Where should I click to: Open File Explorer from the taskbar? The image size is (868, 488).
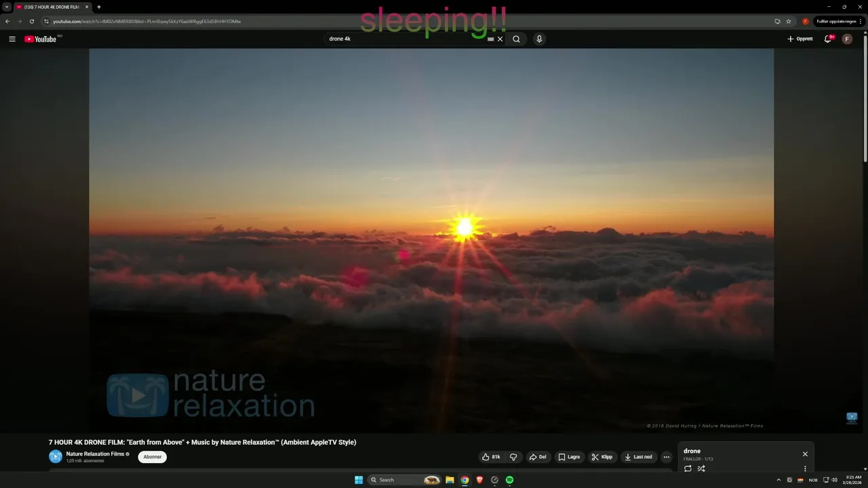pyautogui.click(x=450, y=480)
